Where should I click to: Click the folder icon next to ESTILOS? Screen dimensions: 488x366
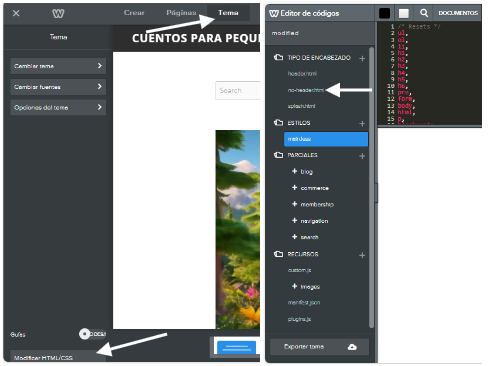coord(278,122)
